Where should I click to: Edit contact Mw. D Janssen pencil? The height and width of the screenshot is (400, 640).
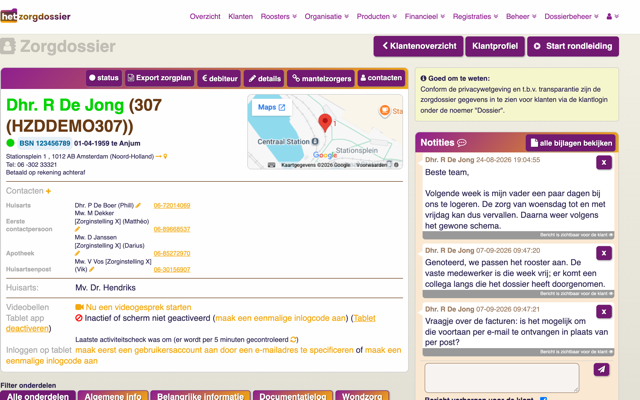tap(77, 253)
